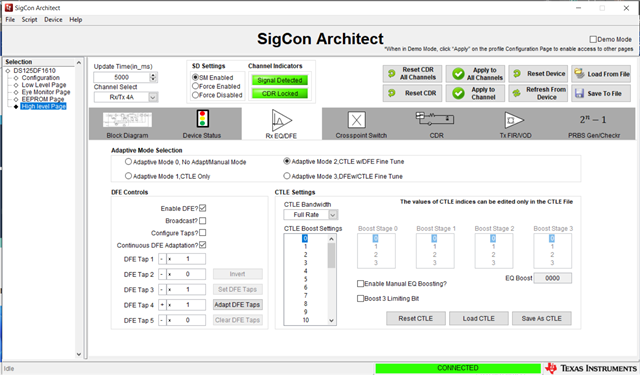Click Load From File button
This screenshot has height=375, width=640.
[x=601, y=73]
